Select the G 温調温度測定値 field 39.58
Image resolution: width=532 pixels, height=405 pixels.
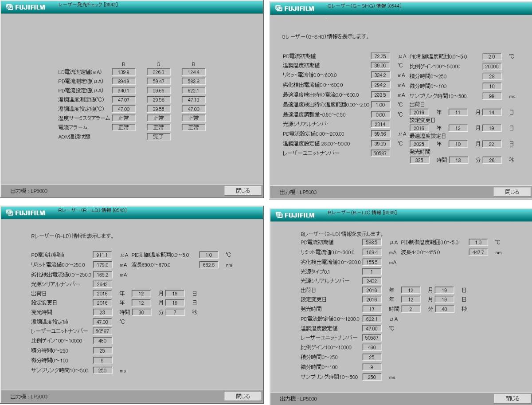click(158, 100)
